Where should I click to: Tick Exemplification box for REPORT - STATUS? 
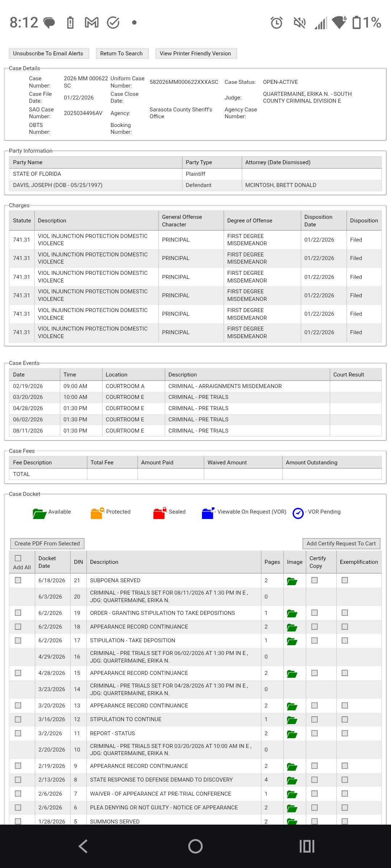[x=345, y=733]
